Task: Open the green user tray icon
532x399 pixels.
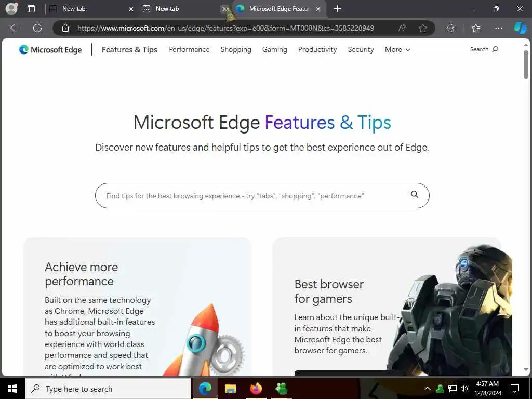Action: (x=440, y=389)
